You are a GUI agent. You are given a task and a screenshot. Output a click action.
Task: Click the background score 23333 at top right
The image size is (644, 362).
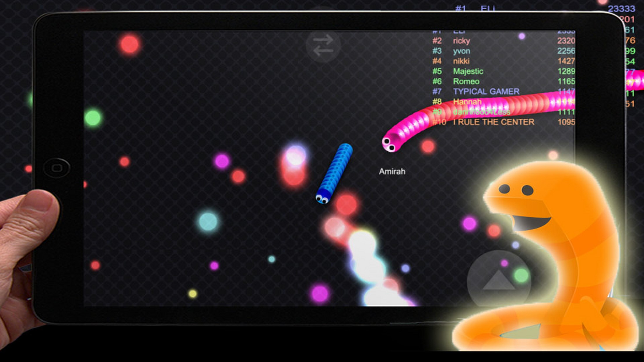click(x=621, y=9)
